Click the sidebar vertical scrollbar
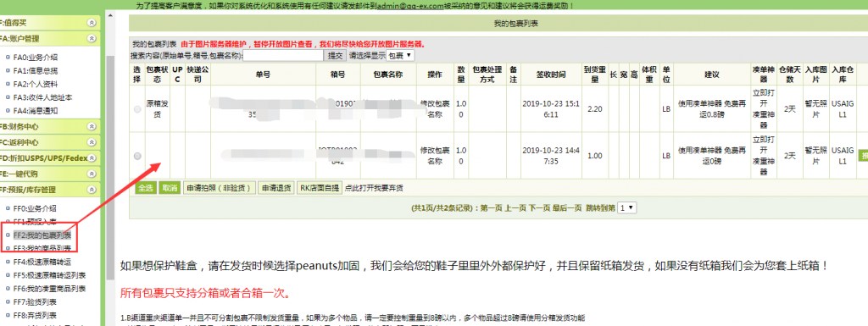The height and width of the screenshot is (326, 868). [x=110, y=166]
